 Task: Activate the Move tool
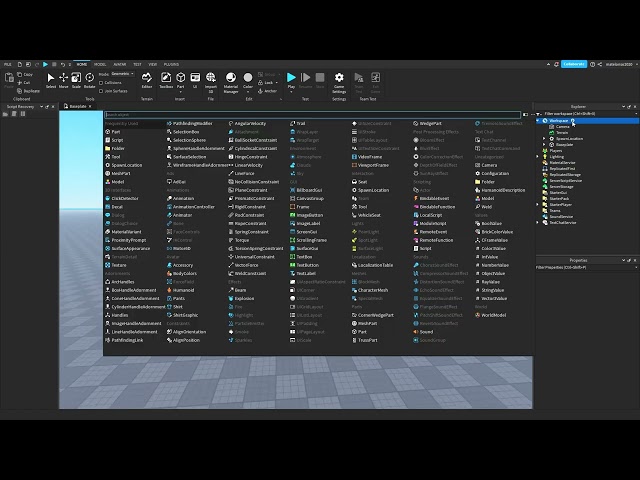pos(63,80)
